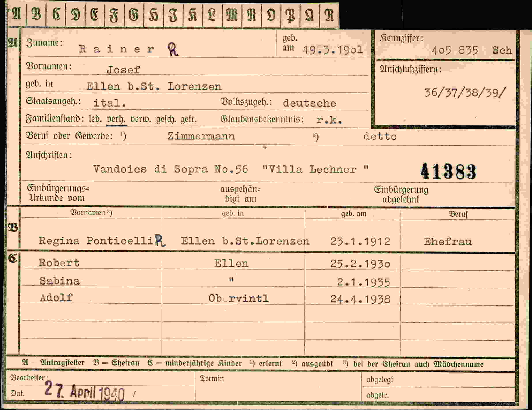The image size is (532, 410).
Task: Click the surname 'Rainer'
Action: coord(116,49)
